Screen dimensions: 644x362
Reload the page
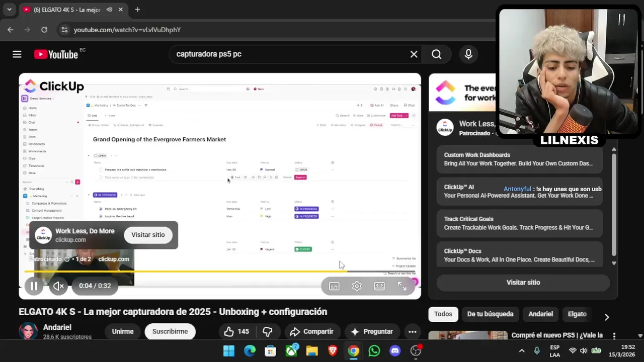[44, 30]
